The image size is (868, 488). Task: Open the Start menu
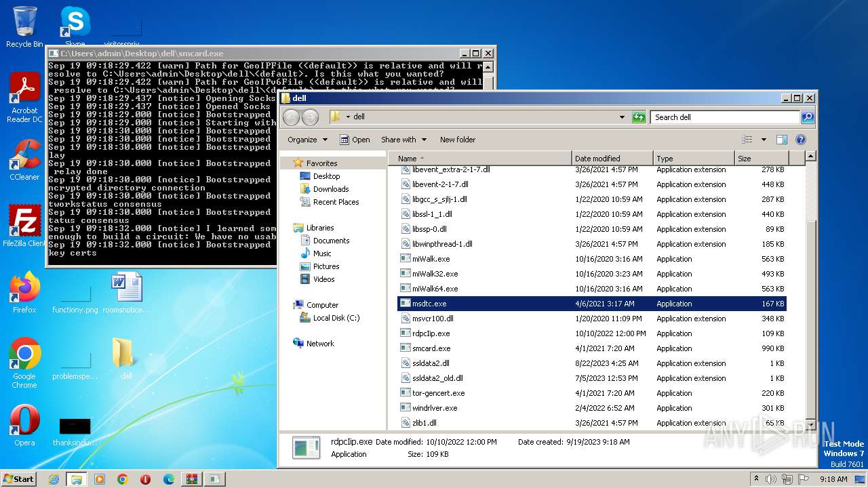tap(19, 479)
